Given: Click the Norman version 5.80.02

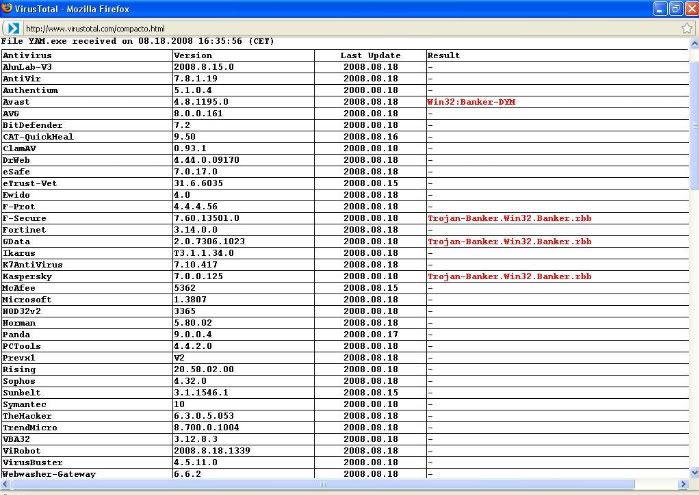Looking at the screenshot, I should (193, 322).
